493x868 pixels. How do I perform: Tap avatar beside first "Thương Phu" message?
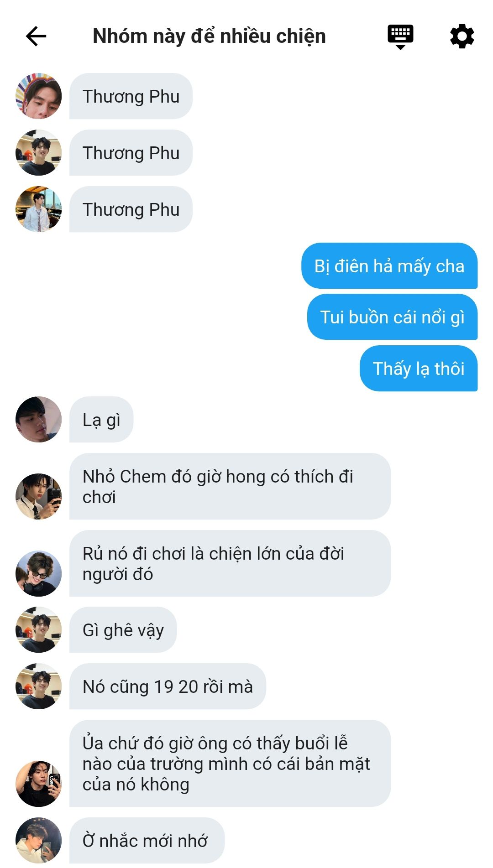(39, 96)
